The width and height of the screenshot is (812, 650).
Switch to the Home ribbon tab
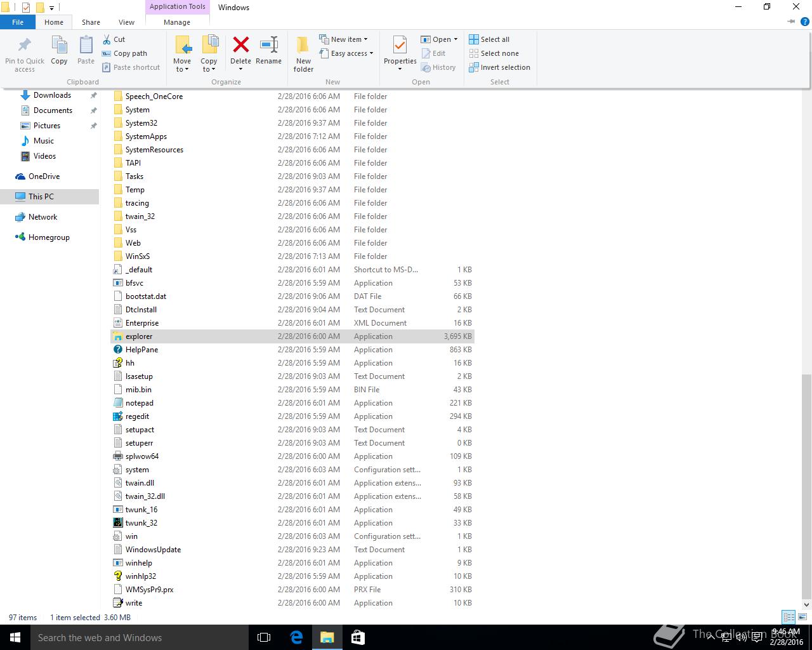[54, 22]
